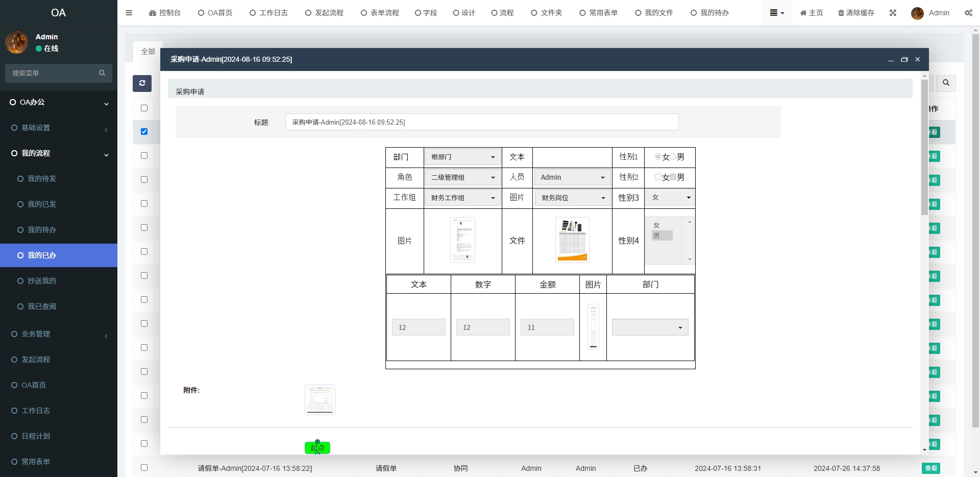Click the fullscreen toggle icon in header
980x477 pixels.
point(893,13)
